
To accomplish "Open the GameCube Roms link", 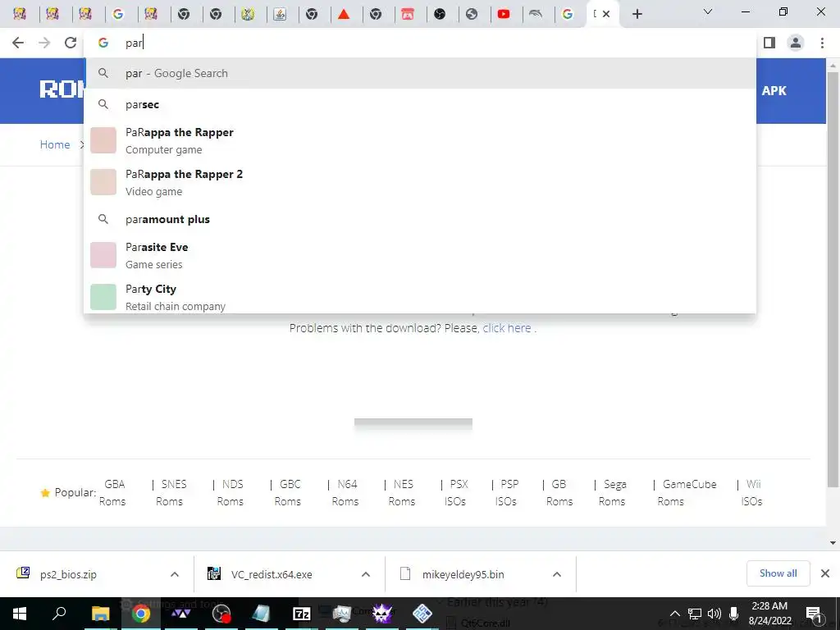I will pos(688,493).
